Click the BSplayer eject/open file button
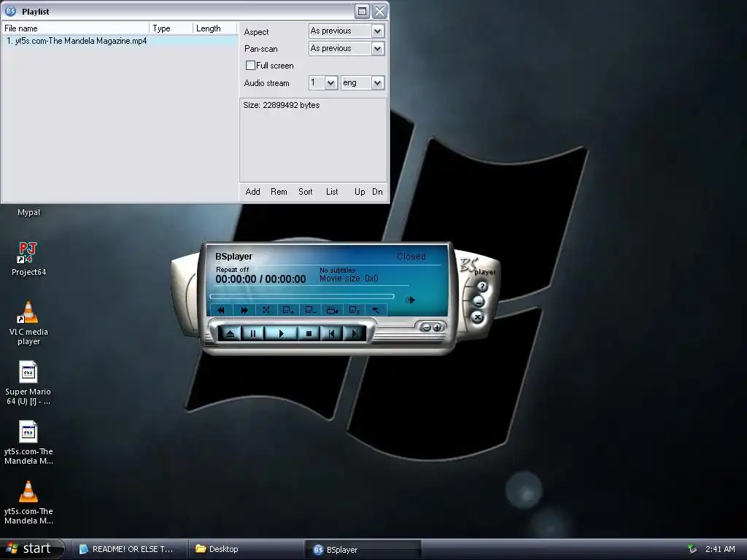This screenshot has height=560, width=747. [230, 334]
